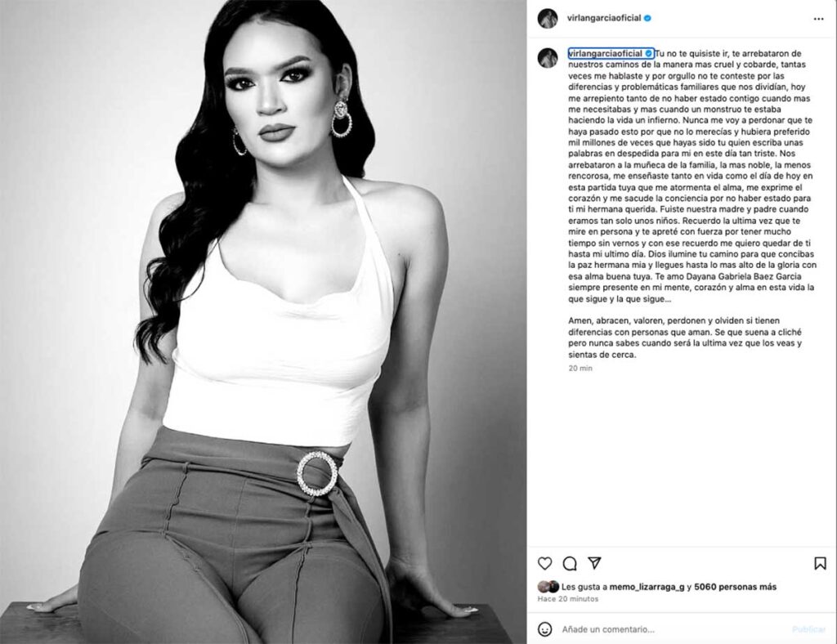Image resolution: width=837 pixels, height=644 pixels.
Task: Click the Hace 20 minutos timestamp
Action: (568, 599)
